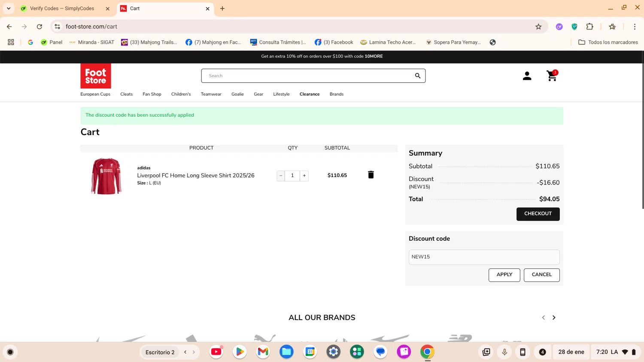Screen dimensions: 644x362
Task: Open the Miranda - SIGAT bookmark
Action: pyautogui.click(x=91, y=42)
